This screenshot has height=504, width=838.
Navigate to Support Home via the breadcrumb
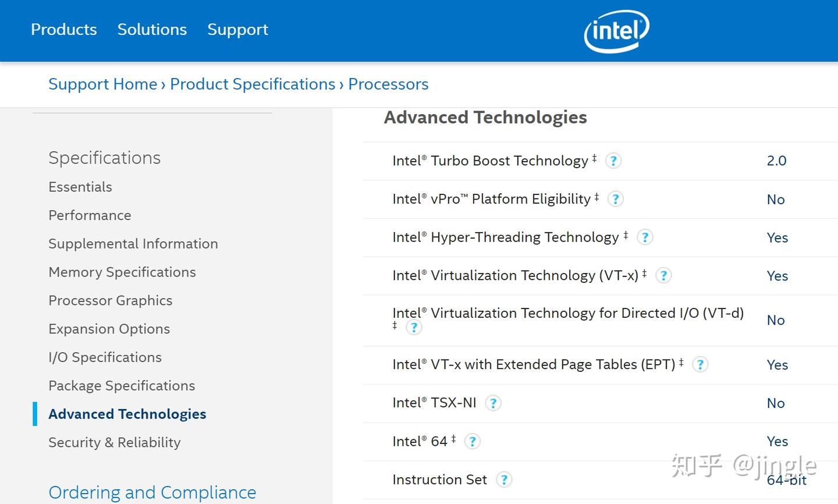102,84
